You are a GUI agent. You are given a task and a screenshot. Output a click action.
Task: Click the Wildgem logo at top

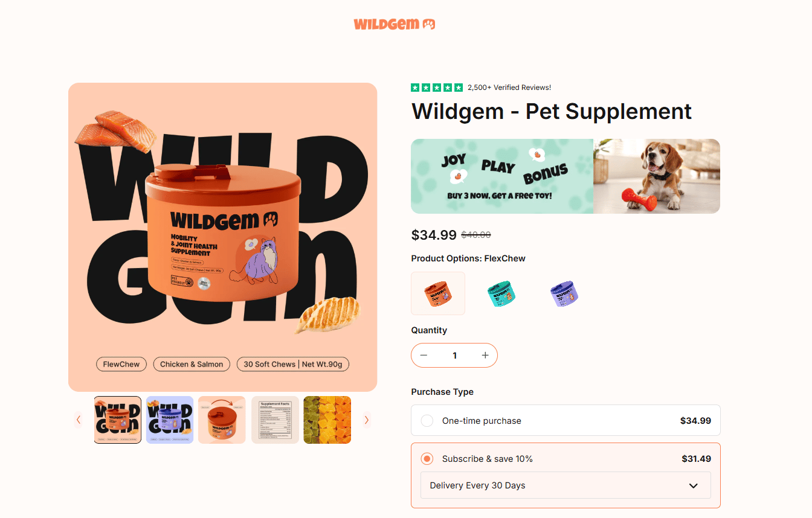[395, 24]
